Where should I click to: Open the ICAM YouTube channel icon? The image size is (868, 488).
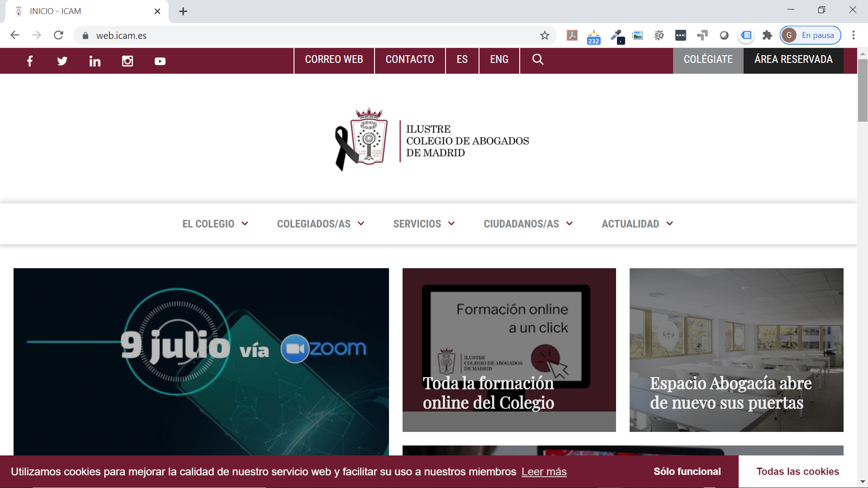point(160,61)
